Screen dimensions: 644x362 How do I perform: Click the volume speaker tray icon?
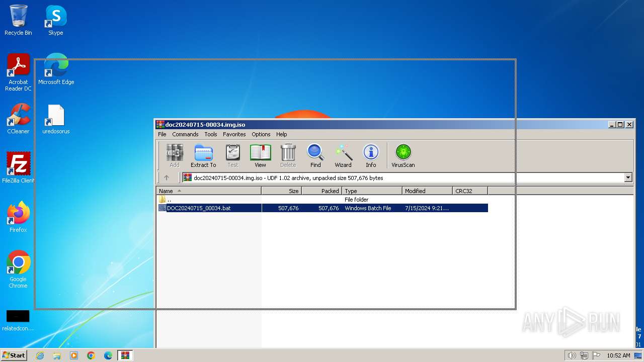572,355
